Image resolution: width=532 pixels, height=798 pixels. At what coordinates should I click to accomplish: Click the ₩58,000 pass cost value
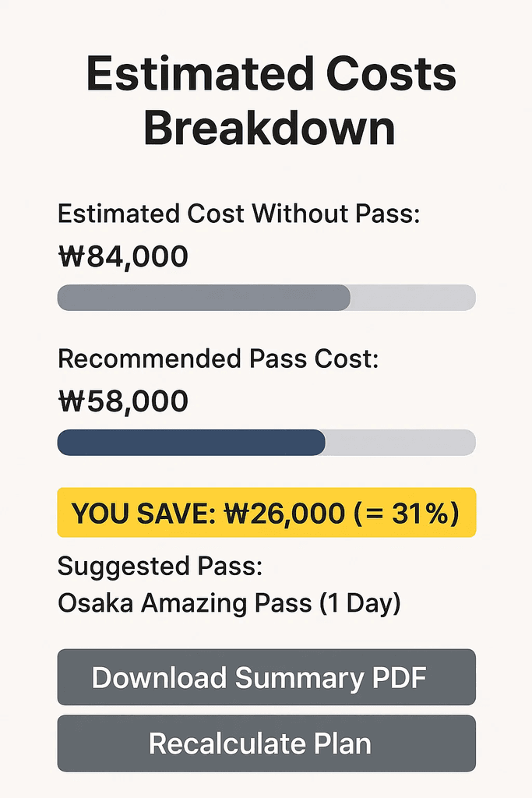click(123, 401)
